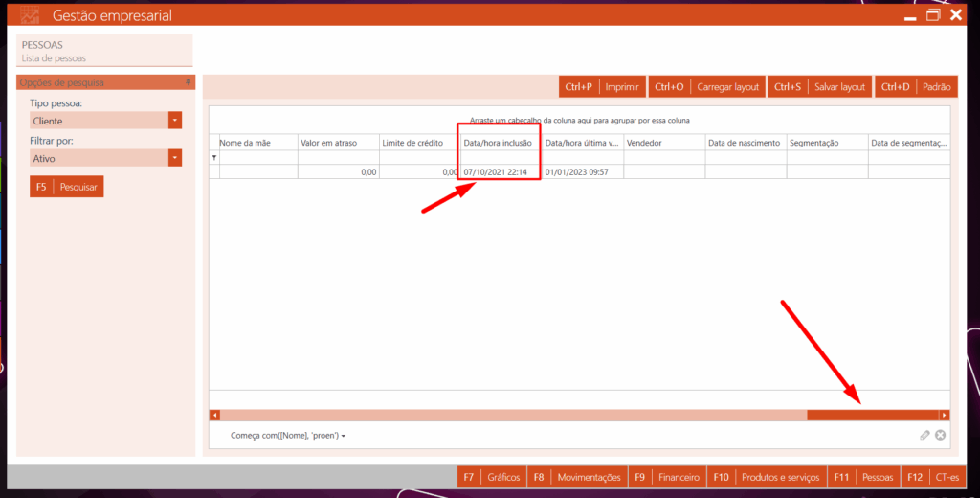Open the Tipo pessoa dropdown
Screen dimensions: 980x498
(x=175, y=121)
